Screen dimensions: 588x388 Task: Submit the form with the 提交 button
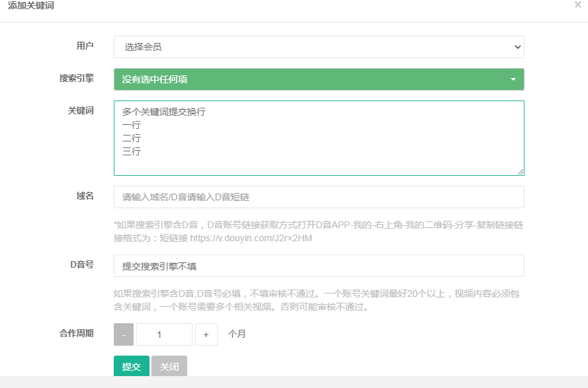[131, 366]
